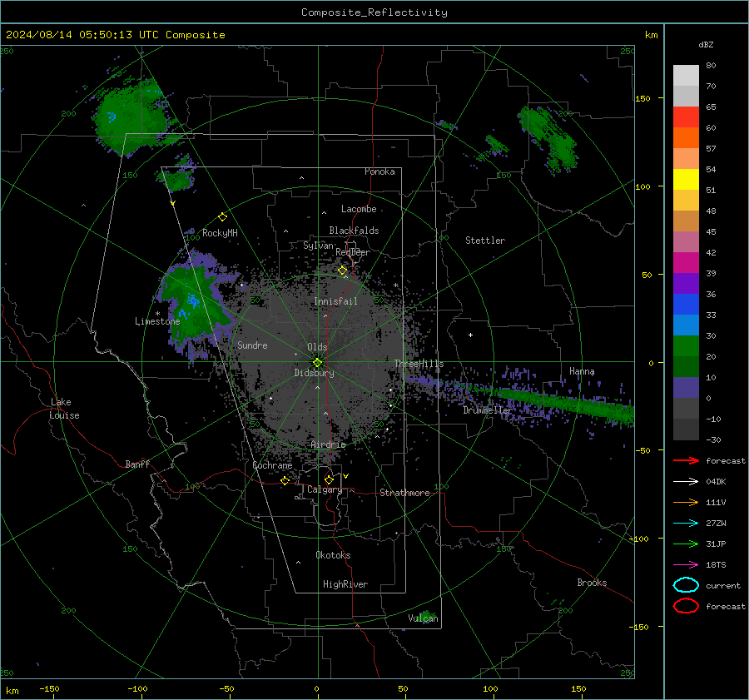
Task: Click the Blackfalds town label
Action: (x=354, y=231)
